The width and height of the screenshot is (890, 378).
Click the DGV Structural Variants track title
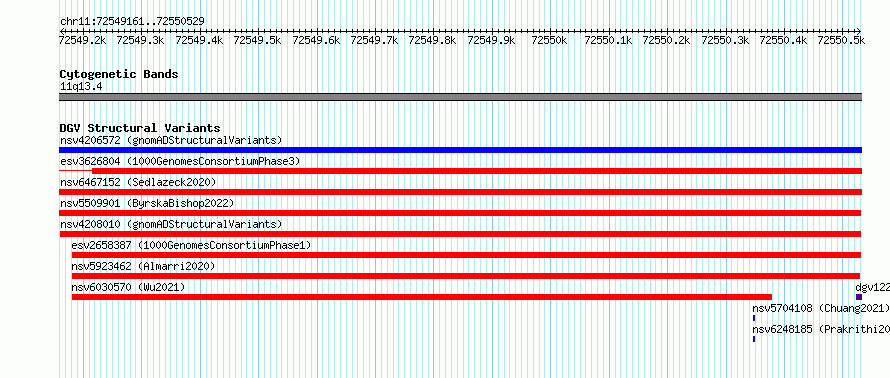coord(140,128)
